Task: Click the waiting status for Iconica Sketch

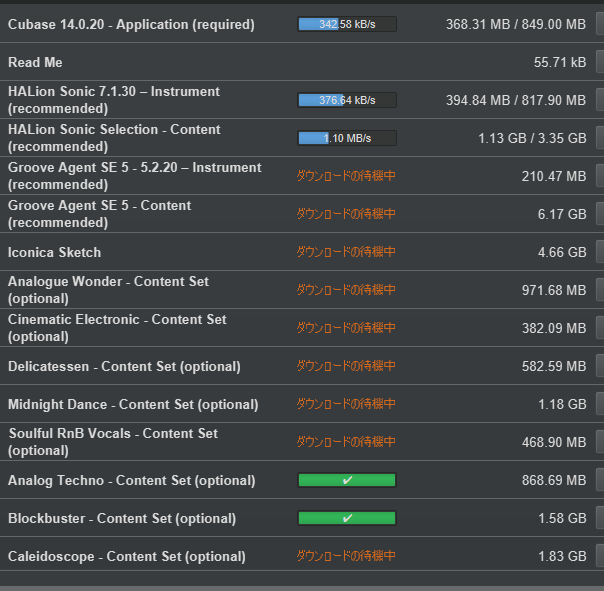Action: point(346,252)
